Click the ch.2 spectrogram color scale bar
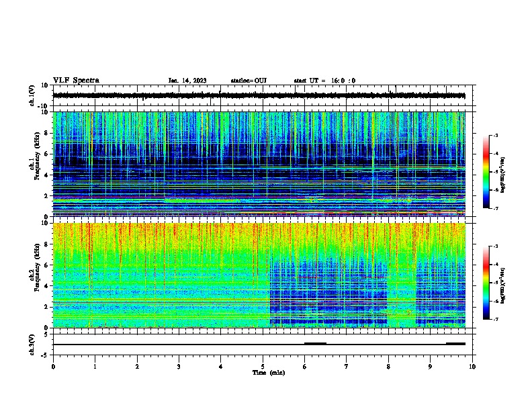The height and width of the screenshot is (411, 532). tap(486, 283)
